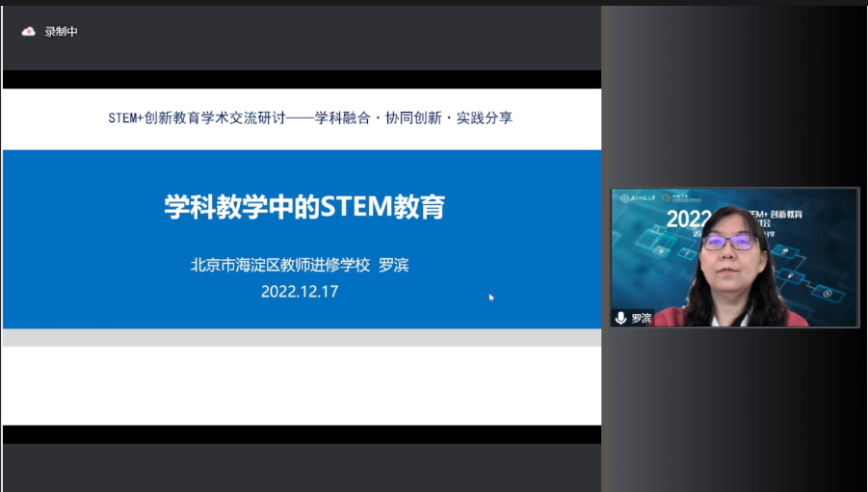Image resolution: width=868 pixels, height=492 pixels.
Task: Click the cloud recording icon
Action: [x=28, y=32]
